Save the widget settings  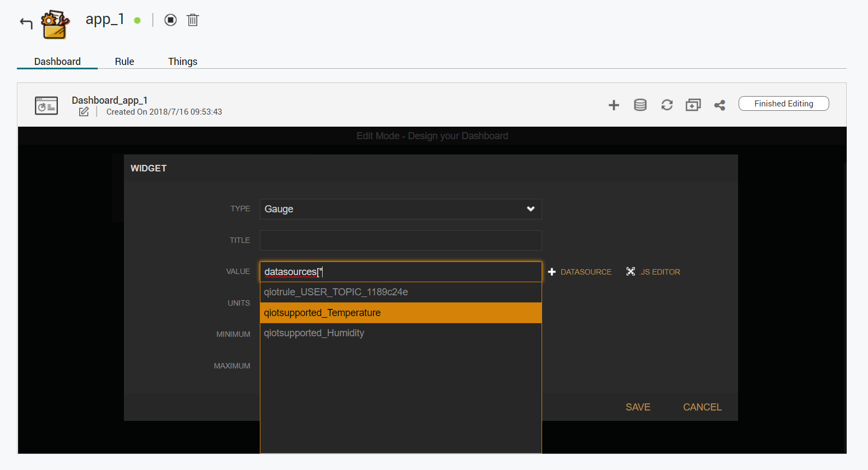coord(638,407)
